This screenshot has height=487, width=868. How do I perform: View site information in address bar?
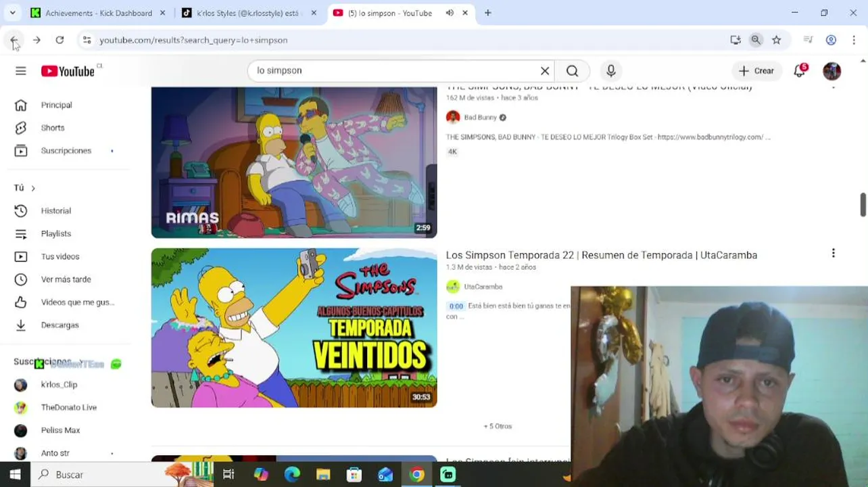87,41
